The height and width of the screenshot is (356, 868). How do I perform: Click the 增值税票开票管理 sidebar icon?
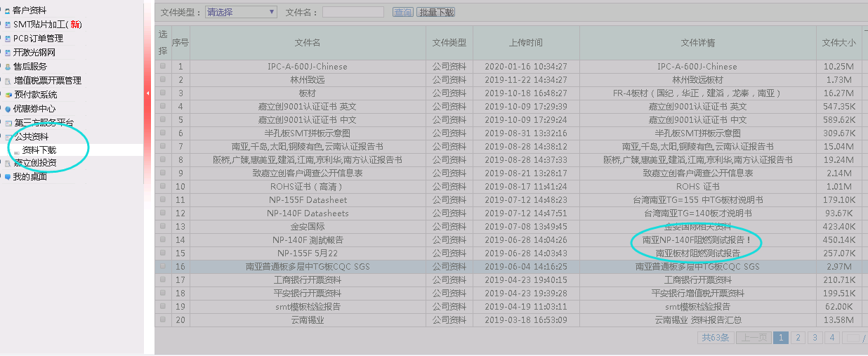(8, 81)
